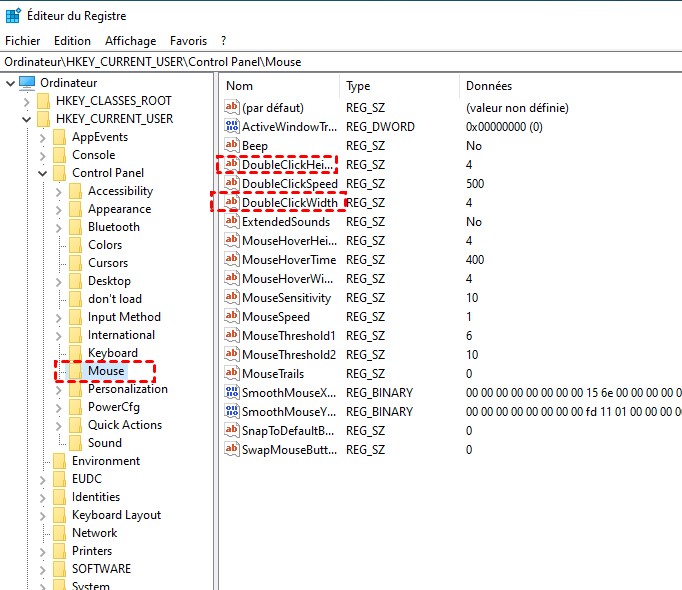Open the Affichage menu

click(x=130, y=41)
